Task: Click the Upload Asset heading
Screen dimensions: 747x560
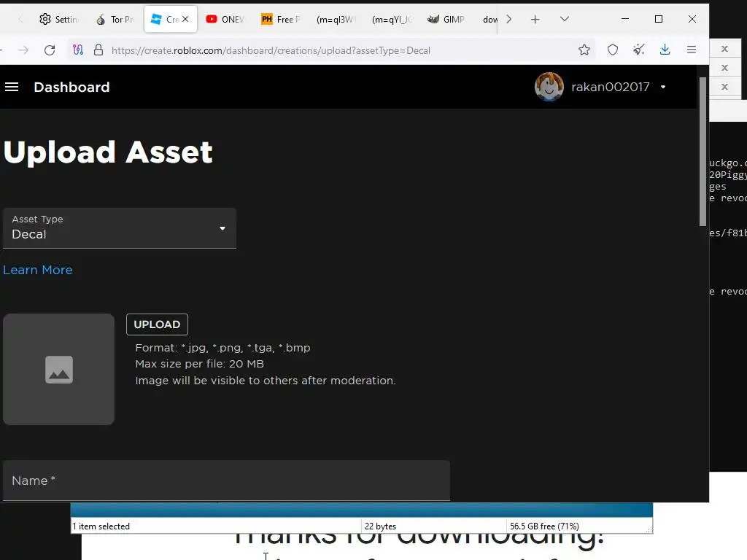Action: point(108,152)
